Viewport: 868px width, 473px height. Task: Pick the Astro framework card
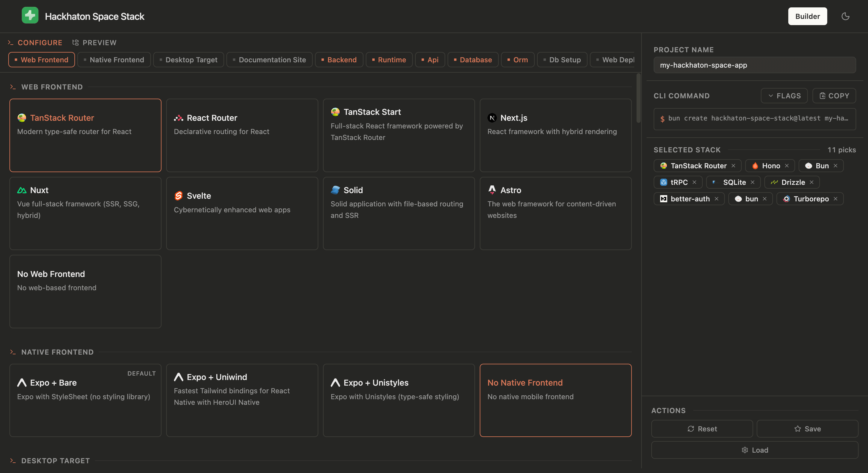pyautogui.click(x=556, y=213)
